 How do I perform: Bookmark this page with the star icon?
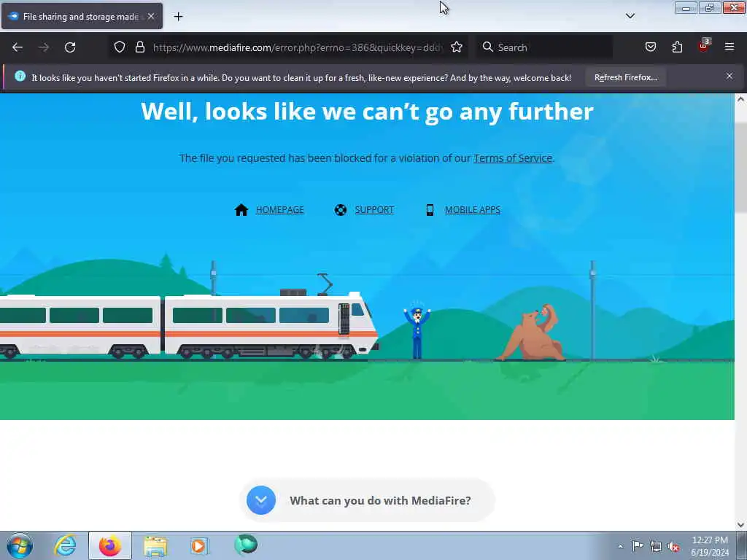(457, 47)
